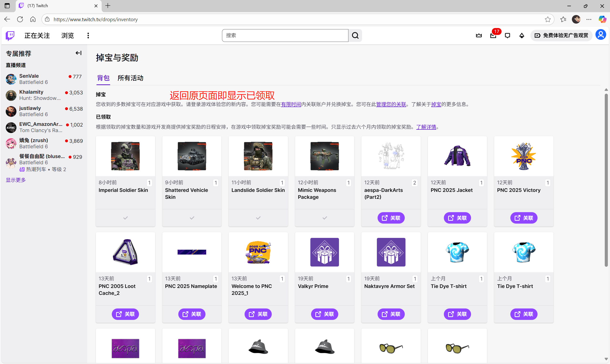The height and width of the screenshot is (364, 610).
Task: Click claimed checkmark under Mimic Weapons Package
Action: 324,218
